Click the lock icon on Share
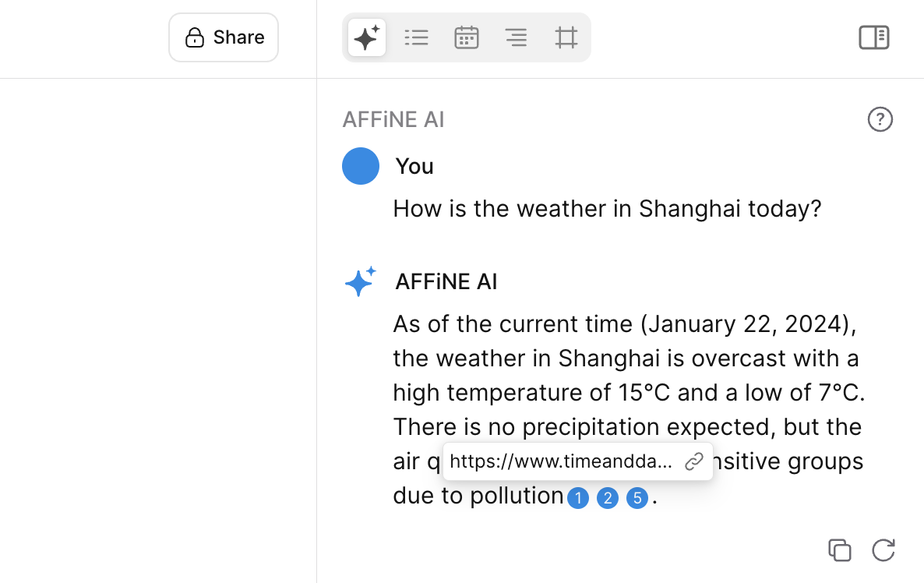 195,37
